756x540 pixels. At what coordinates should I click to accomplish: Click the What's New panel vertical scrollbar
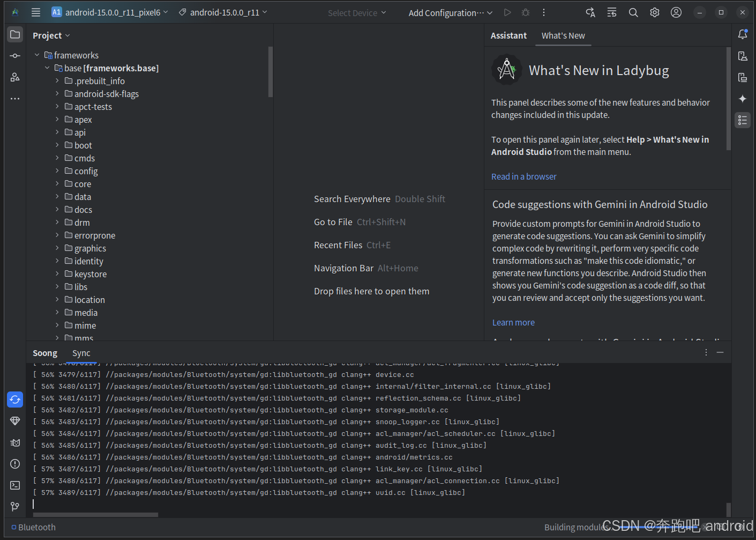click(x=729, y=99)
